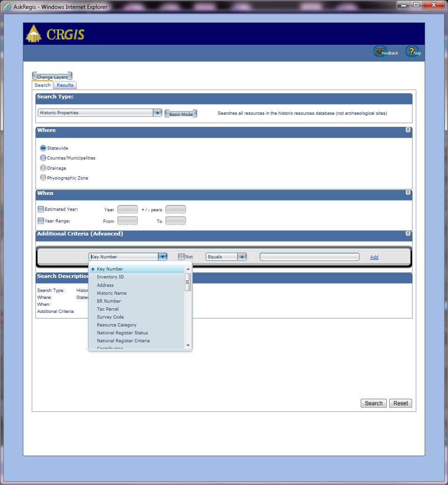Choose Historic Name from the list
The height and width of the screenshot is (485, 448).
tap(112, 293)
